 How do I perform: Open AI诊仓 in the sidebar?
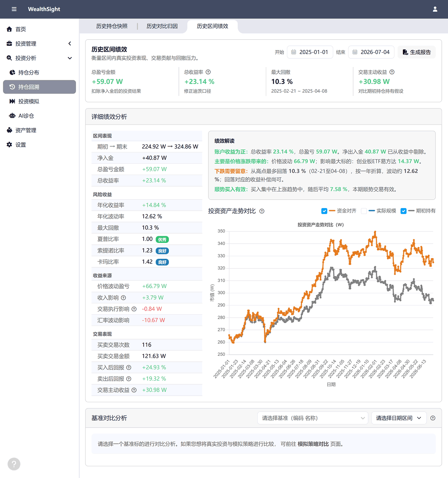pos(40,116)
